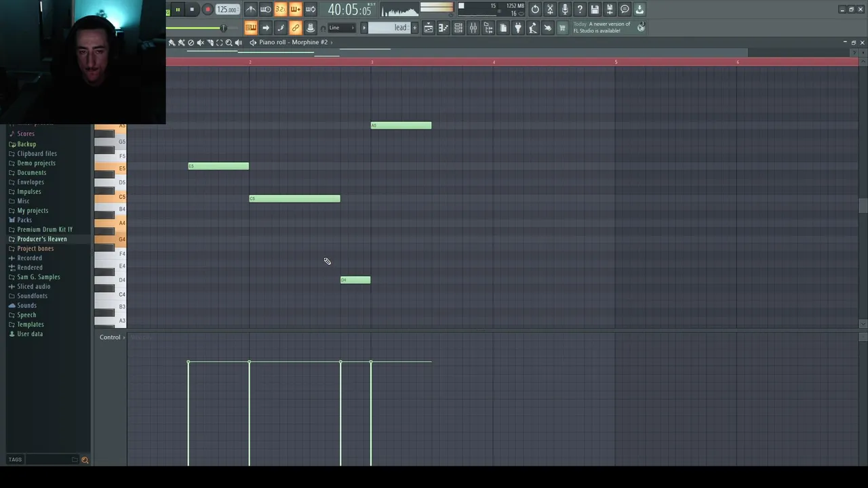Open the Soundfonts folder
868x488 pixels.
click(32, 296)
